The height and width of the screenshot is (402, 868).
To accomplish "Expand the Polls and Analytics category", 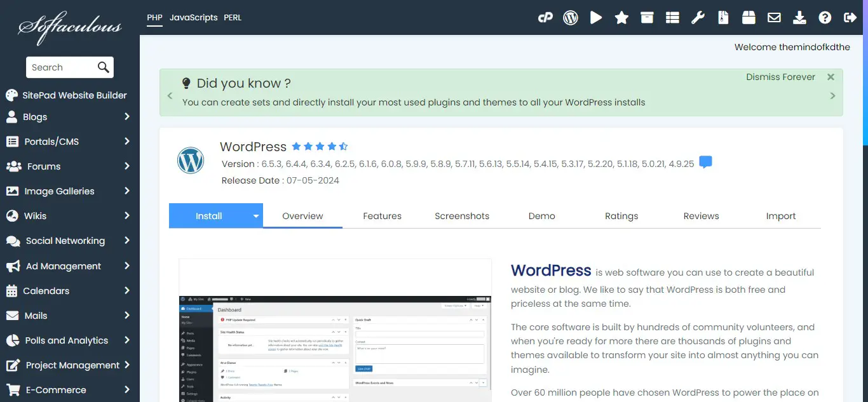I will [127, 340].
